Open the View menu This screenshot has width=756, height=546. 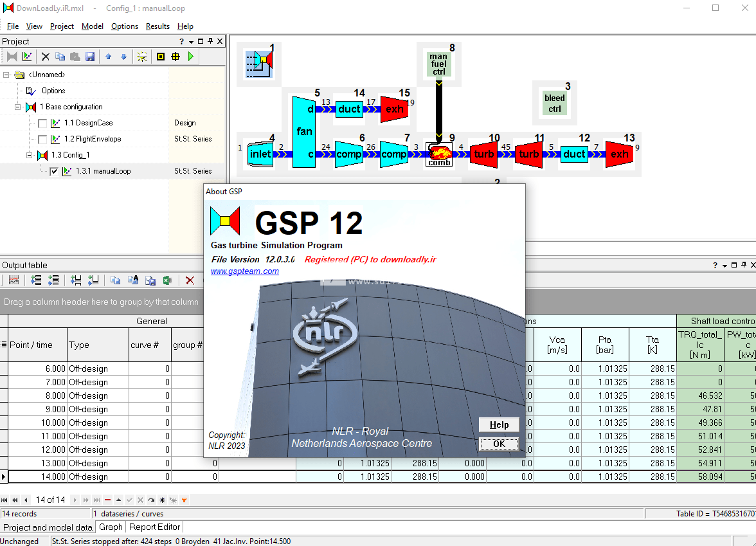click(x=34, y=26)
